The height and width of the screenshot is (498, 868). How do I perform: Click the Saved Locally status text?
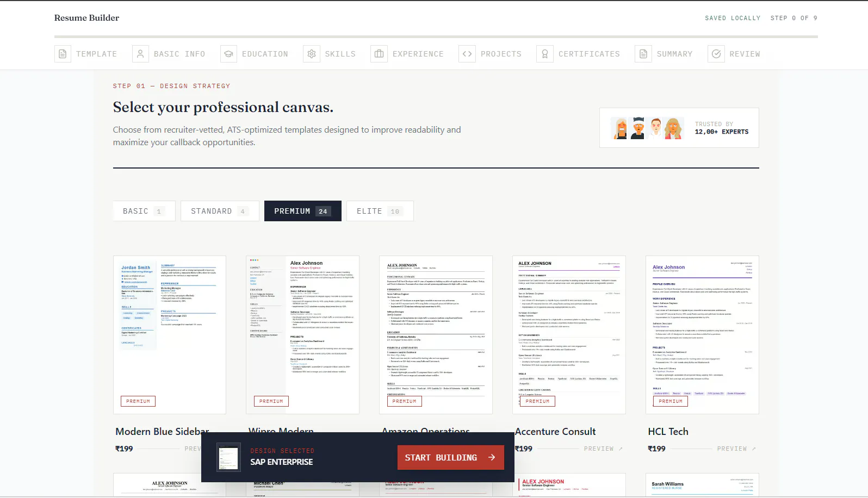click(x=733, y=18)
